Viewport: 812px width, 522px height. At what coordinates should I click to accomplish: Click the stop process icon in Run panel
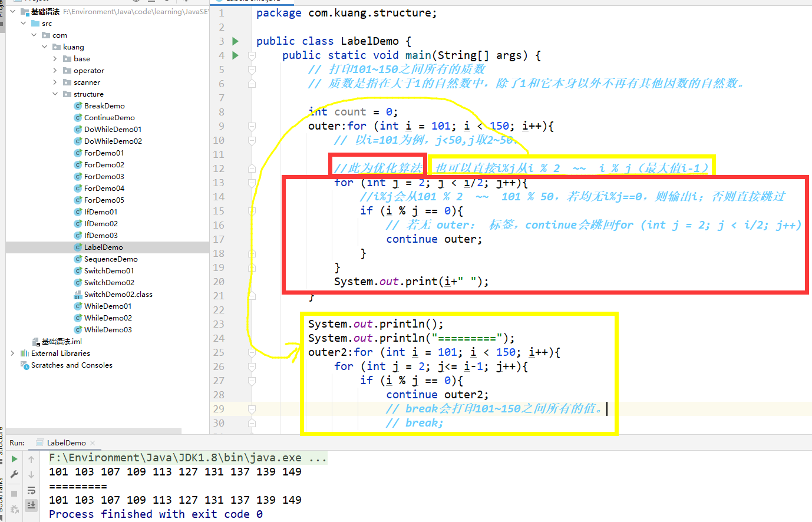pos(14,493)
